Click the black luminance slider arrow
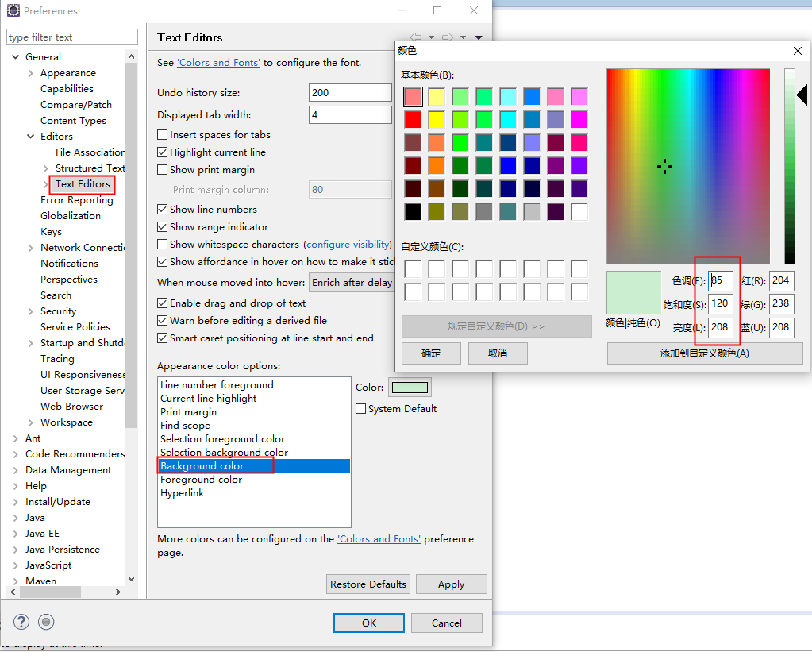Viewport: 812px width, 652px height. pos(801,95)
